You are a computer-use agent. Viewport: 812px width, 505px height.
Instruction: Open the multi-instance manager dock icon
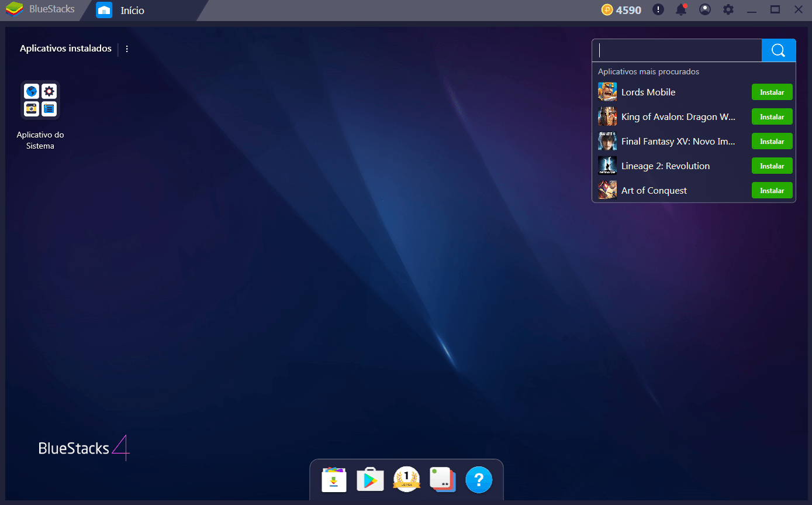(443, 479)
